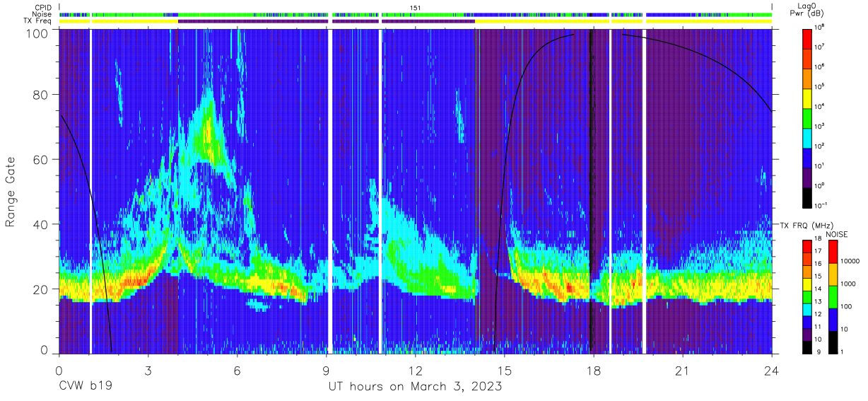This screenshot has height=401, width=868.
Task: Click x-axis hour tick label '18'
Action: 593,370
